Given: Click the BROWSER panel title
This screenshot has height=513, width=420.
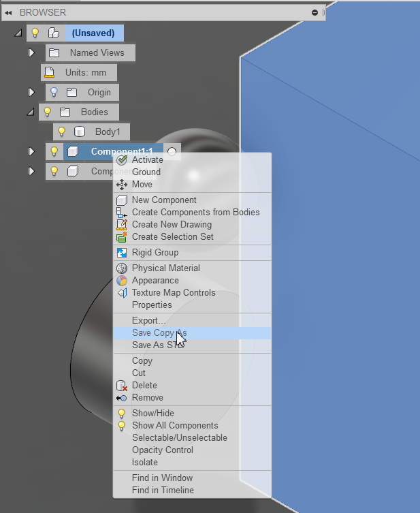Looking at the screenshot, I should (x=43, y=12).
